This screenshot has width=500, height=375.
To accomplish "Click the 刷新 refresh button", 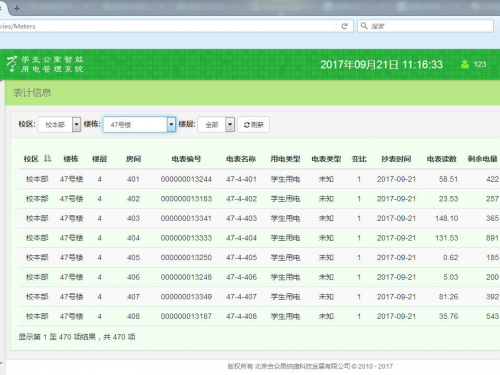I will point(253,125).
